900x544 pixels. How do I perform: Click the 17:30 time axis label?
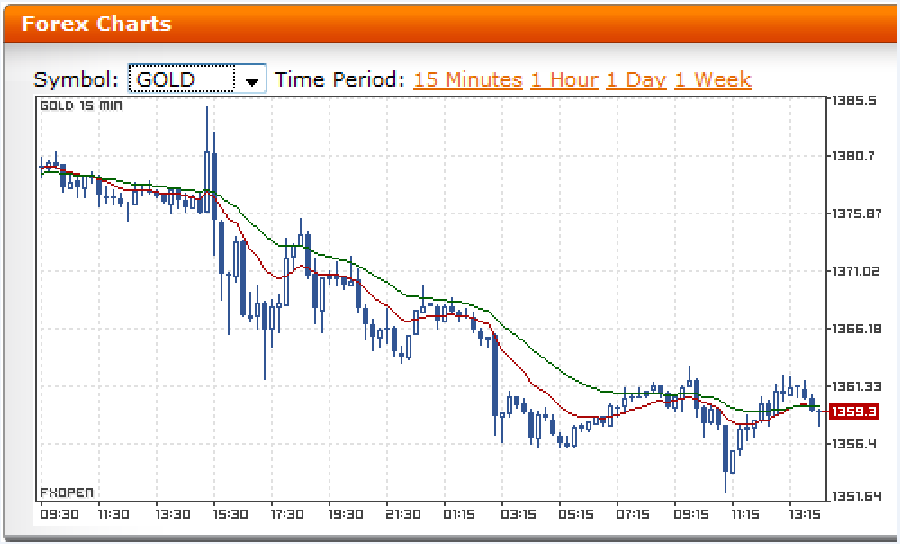point(288,515)
